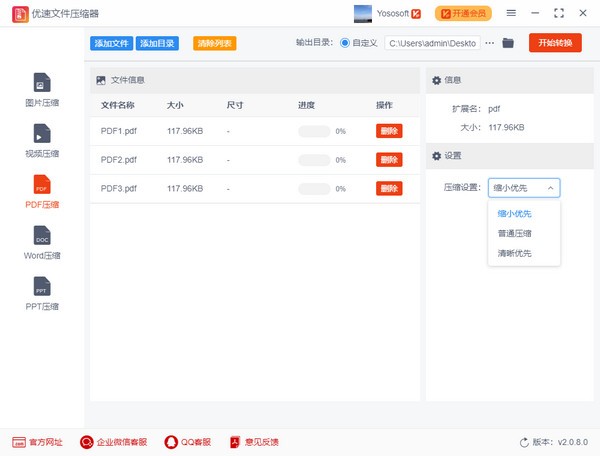Viewport: 600px width, 456px height.
Task: Open the 图片压缩 image compression section
Action: [41, 88]
